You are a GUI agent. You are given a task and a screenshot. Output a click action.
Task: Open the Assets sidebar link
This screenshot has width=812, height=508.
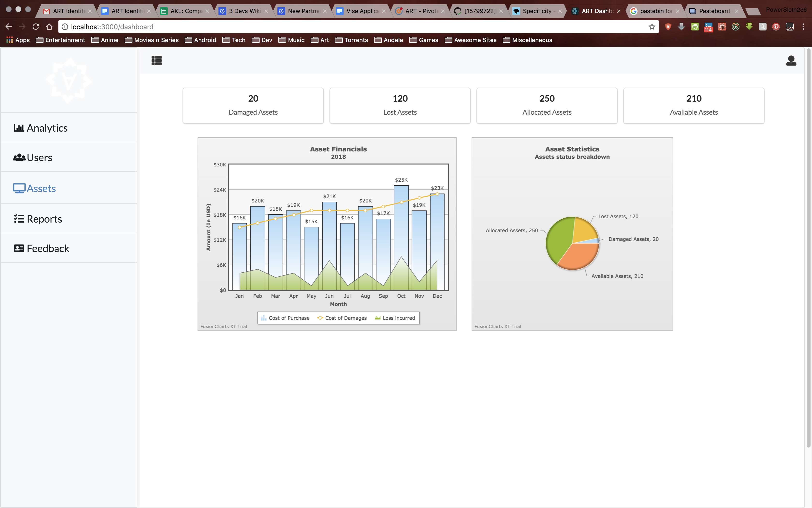tap(69, 188)
